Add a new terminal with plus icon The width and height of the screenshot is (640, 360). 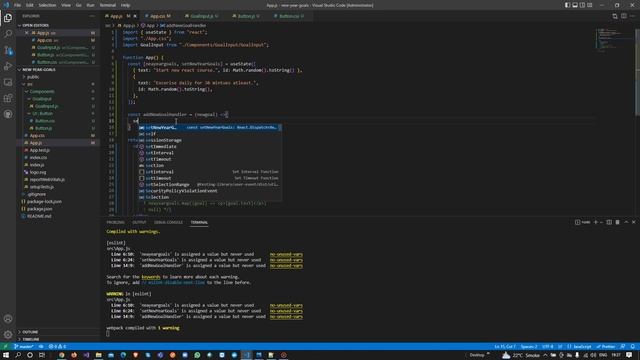[596, 222]
